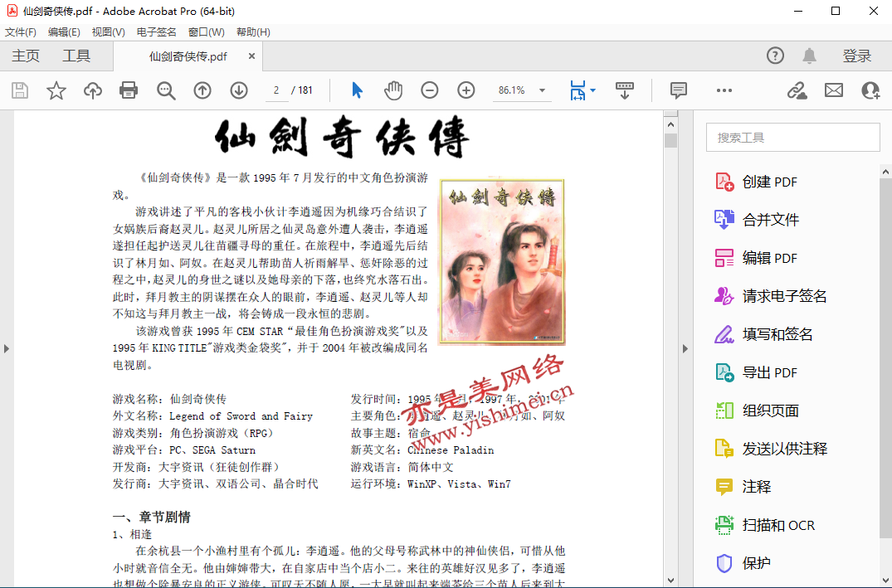Go to the previous page using up arrow
The image size is (892, 588).
click(x=202, y=90)
